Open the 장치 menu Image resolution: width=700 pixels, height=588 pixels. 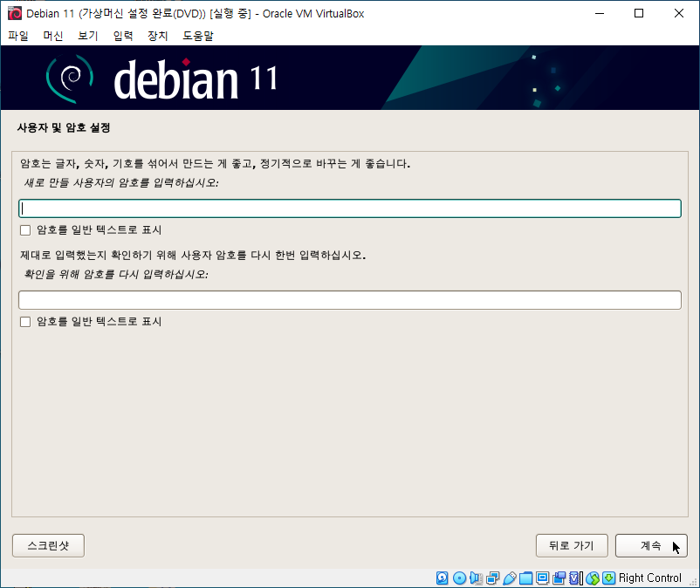[x=158, y=36]
